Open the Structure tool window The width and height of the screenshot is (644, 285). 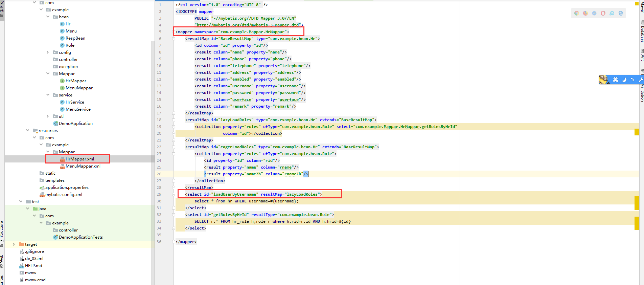coord(2,231)
